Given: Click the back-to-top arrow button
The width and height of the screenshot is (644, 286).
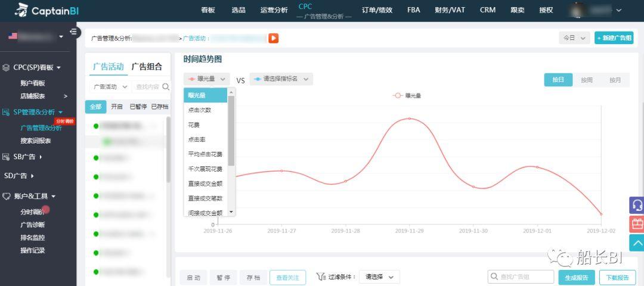Looking at the screenshot, I should 637,243.
